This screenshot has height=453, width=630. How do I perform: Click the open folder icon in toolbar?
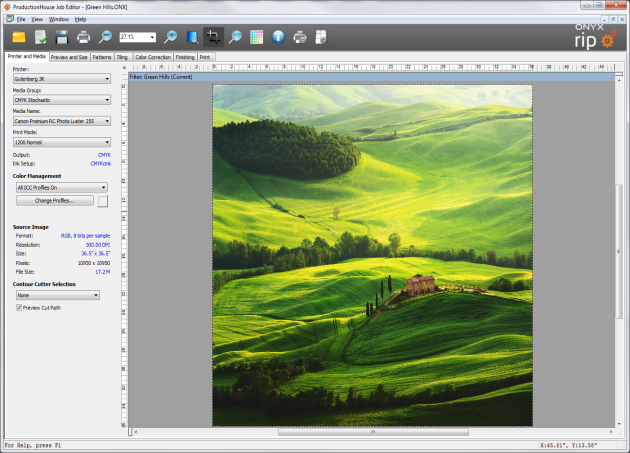(x=19, y=37)
